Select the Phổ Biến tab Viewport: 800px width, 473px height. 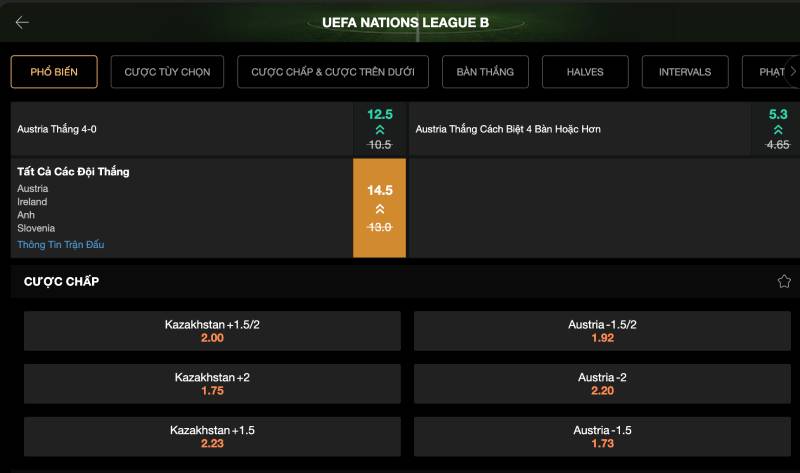(54, 72)
